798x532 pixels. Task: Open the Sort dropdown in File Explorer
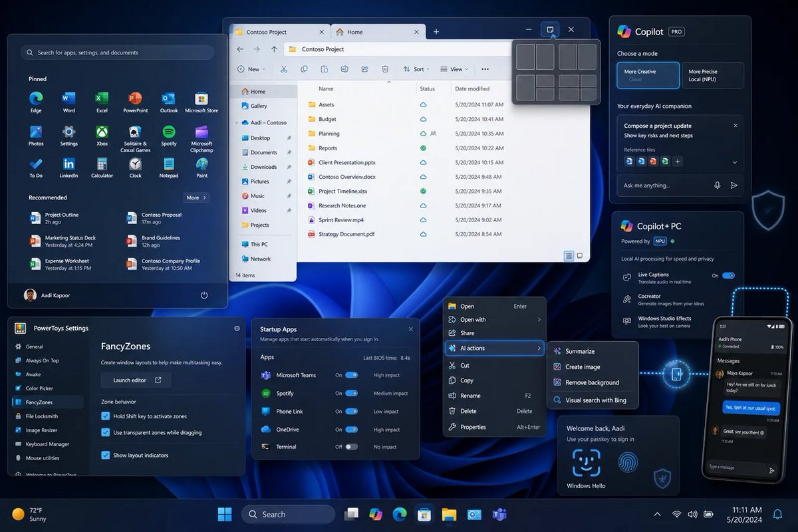click(417, 69)
